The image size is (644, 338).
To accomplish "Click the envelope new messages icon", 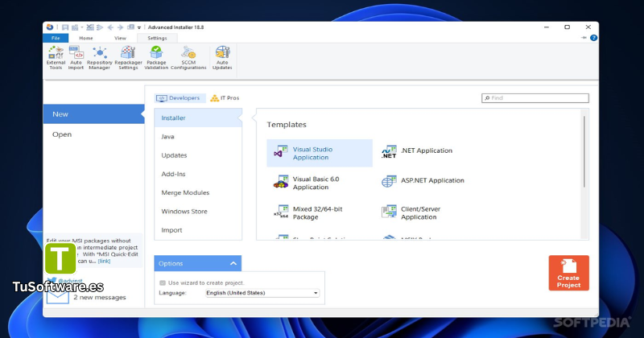I will point(57,297).
